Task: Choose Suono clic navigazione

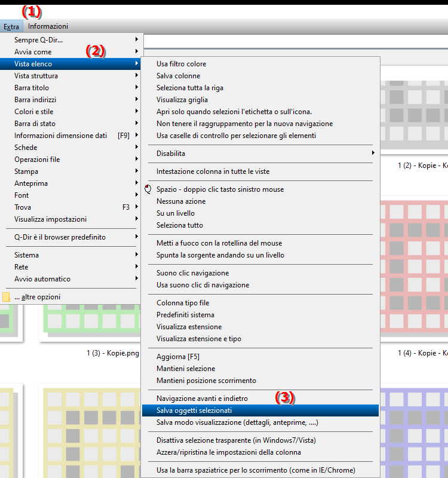Action: pos(260,273)
